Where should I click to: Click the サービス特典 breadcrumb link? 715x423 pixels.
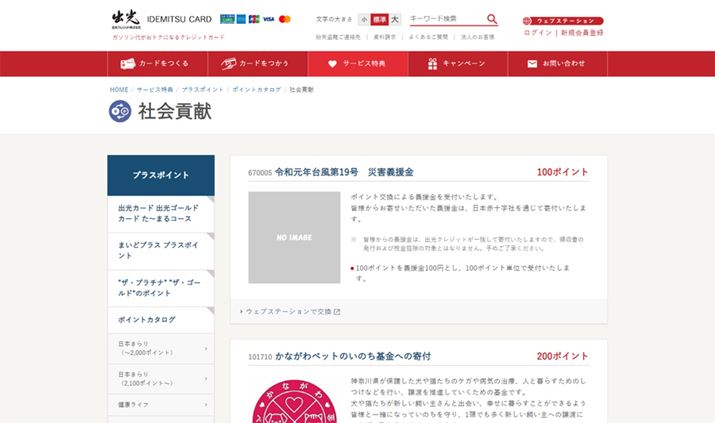click(x=155, y=90)
